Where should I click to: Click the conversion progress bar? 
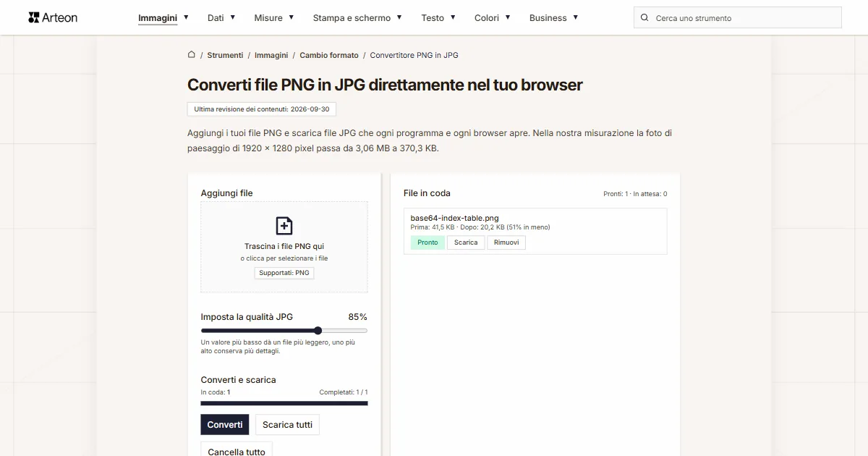(284, 403)
